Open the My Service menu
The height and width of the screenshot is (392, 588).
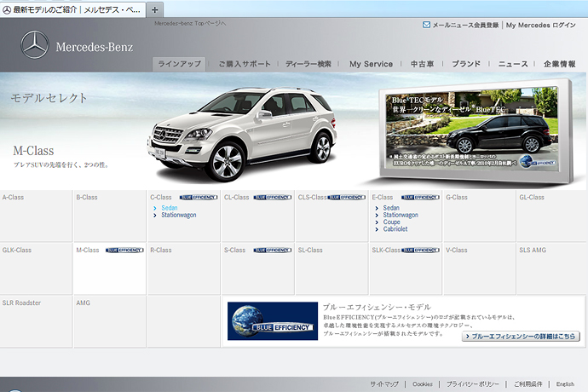pos(371,64)
